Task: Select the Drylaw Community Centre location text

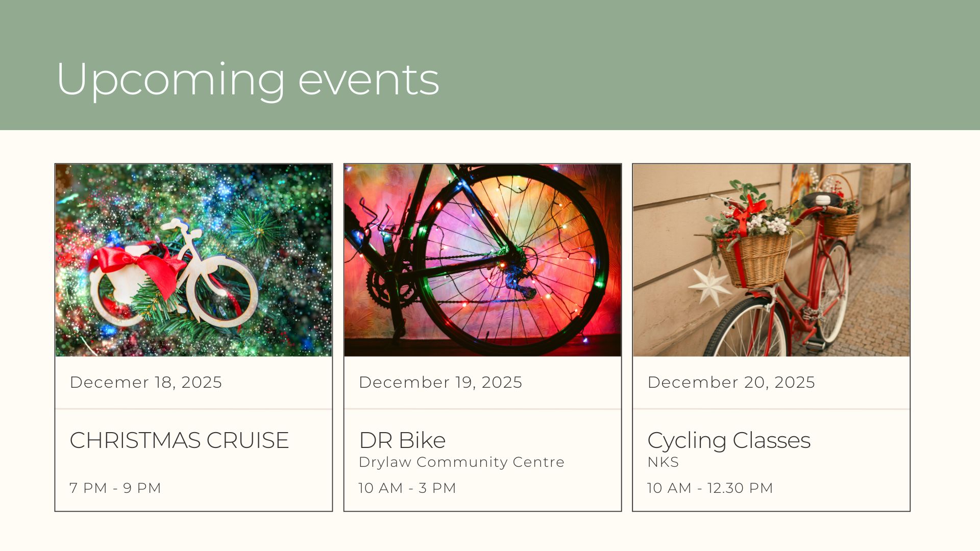Action: point(461,462)
